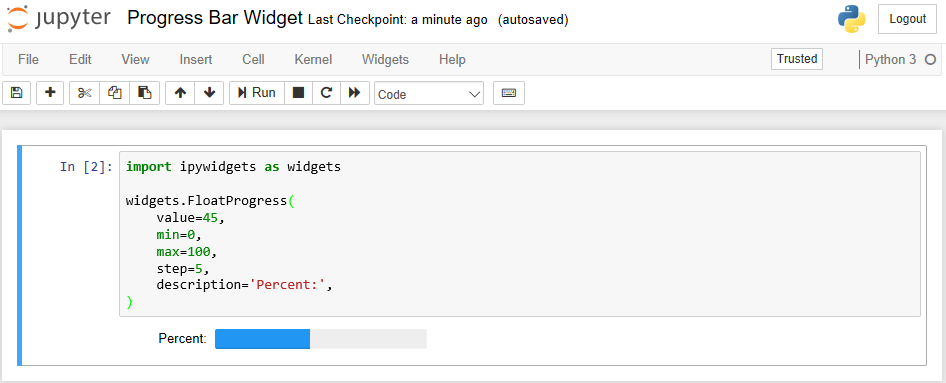Viewport: 946px width, 383px height.
Task: Open the Kernel menu
Action: pyautogui.click(x=313, y=60)
